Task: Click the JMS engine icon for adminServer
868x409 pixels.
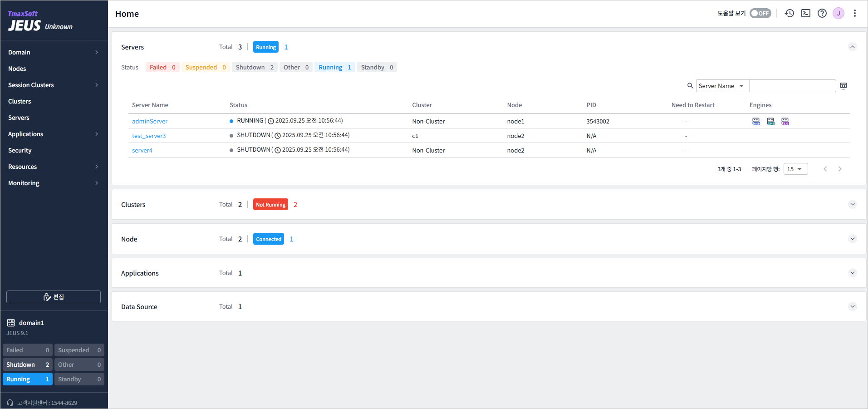Action: pos(771,121)
